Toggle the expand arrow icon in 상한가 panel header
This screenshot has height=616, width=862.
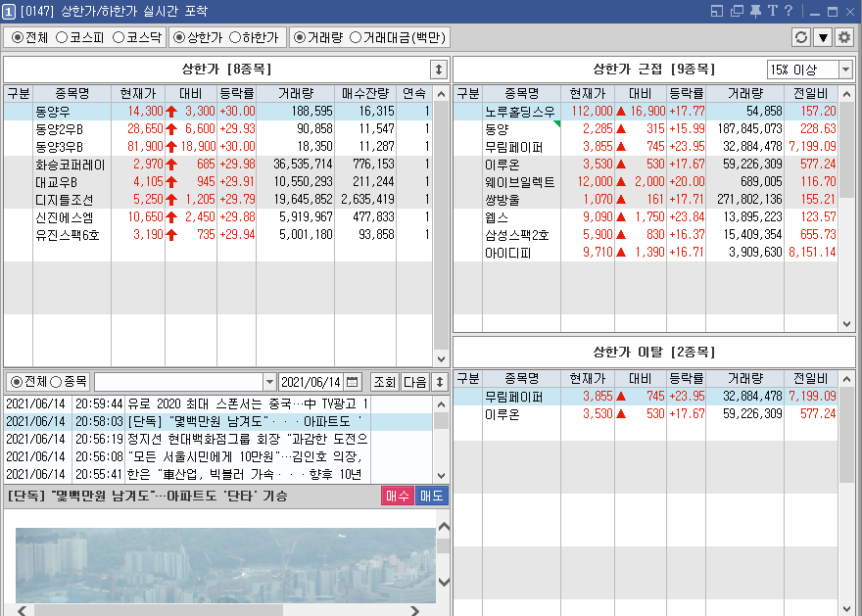[x=438, y=70]
